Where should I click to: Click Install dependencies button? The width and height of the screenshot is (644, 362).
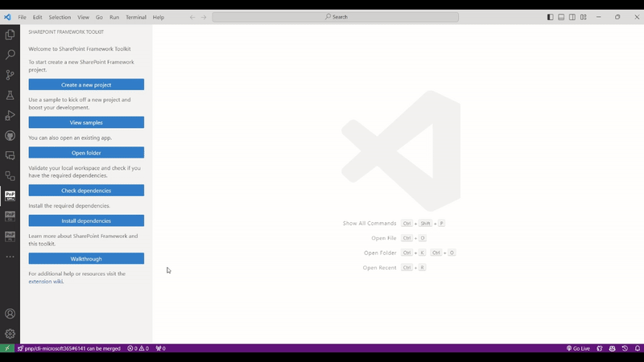click(86, 220)
